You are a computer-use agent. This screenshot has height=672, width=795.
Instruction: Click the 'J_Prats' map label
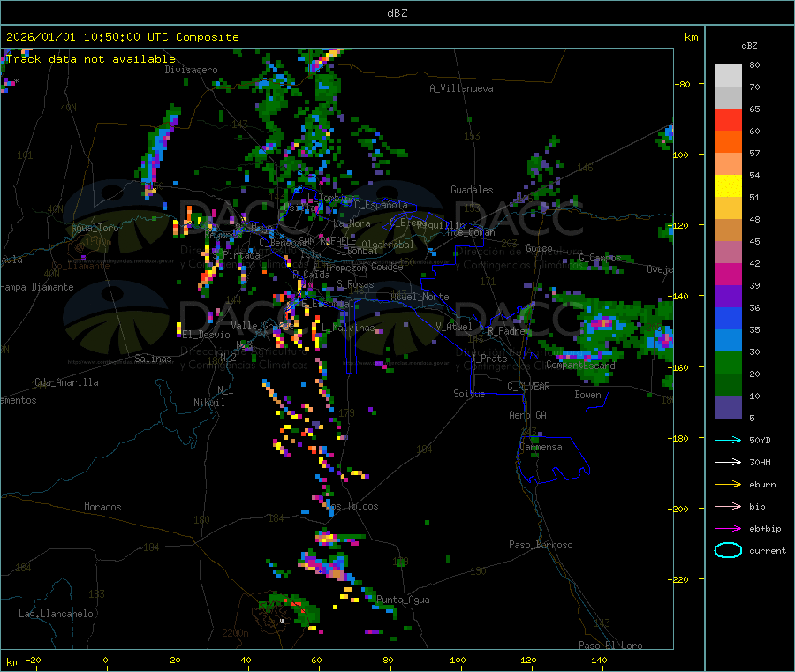(489, 358)
